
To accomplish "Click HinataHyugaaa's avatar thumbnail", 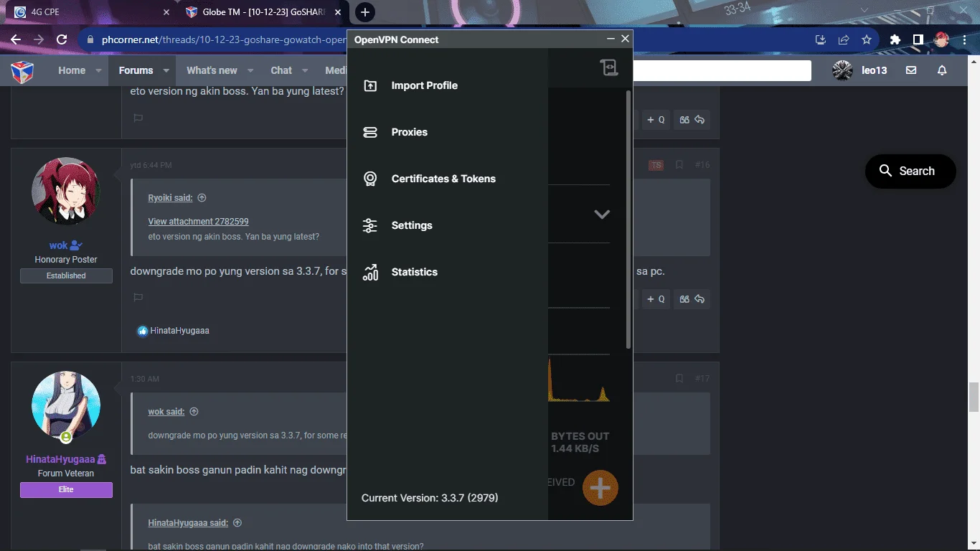I will [66, 405].
